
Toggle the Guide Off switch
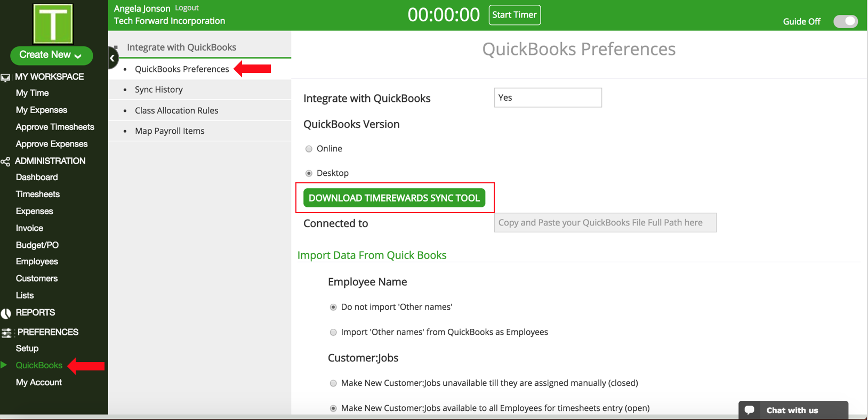pyautogui.click(x=845, y=21)
